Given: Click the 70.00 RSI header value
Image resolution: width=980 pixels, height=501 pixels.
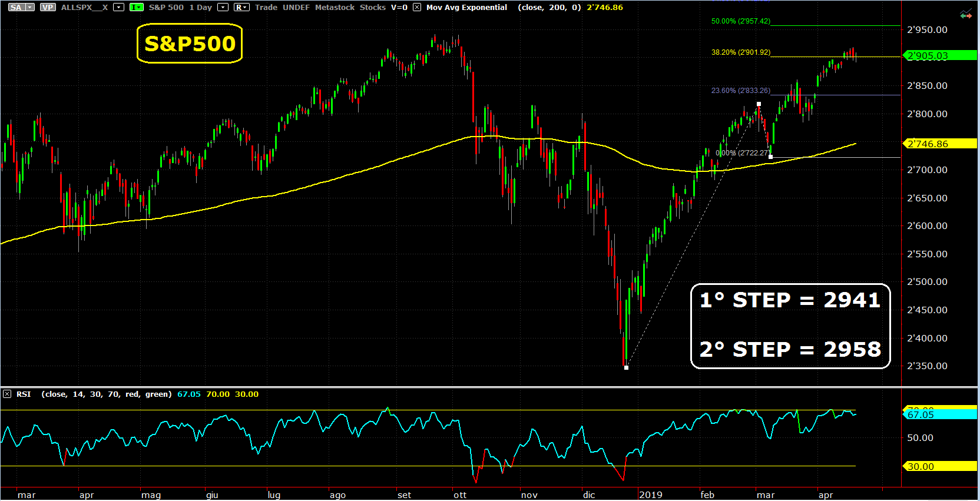Looking at the screenshot, I should point(218,394).
